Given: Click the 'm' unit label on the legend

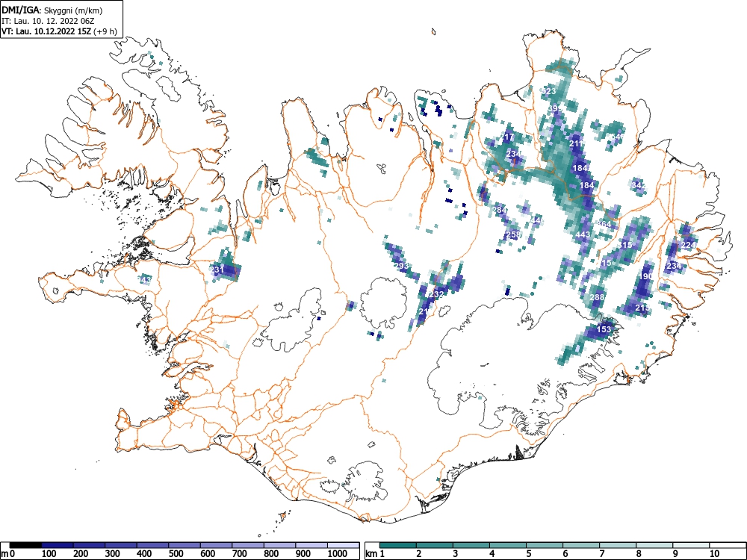Looking at the screenshot, I should pos(4,554).
